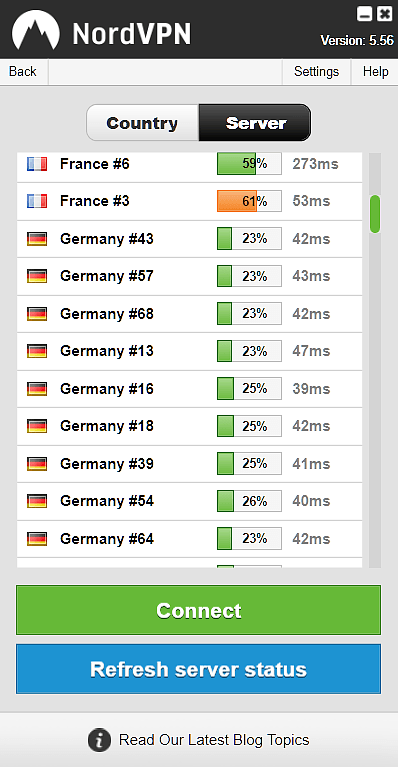The width and height of the screenshot is (398, 767).
Task: Select the Germany #39 server row
Action: click(x=190, y=464)
